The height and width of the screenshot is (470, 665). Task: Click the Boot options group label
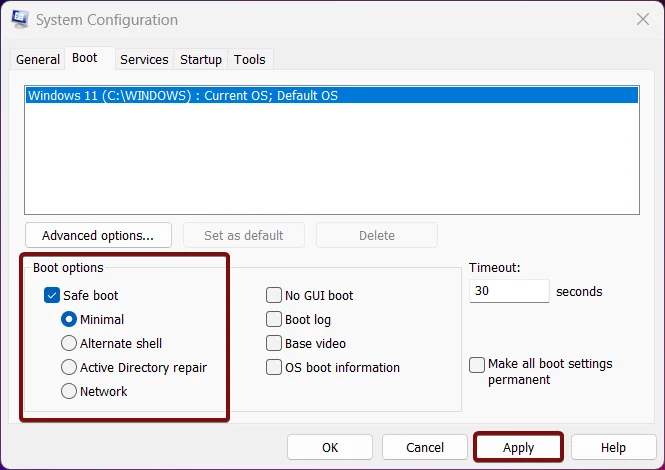pos(68,268)
